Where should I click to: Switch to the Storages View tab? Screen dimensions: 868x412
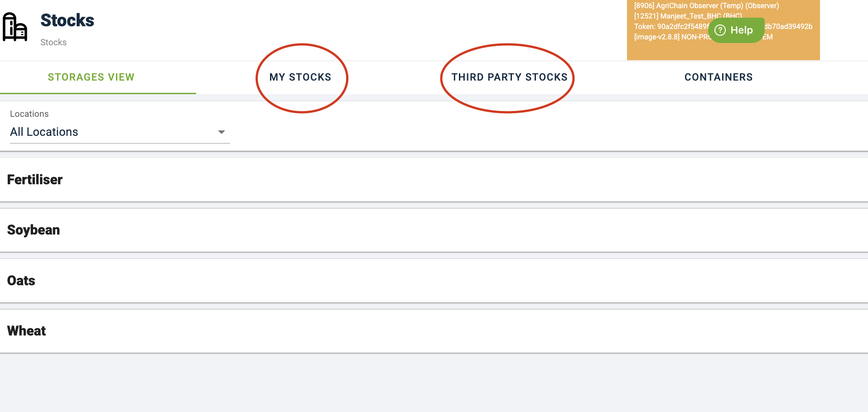(91, 77)
